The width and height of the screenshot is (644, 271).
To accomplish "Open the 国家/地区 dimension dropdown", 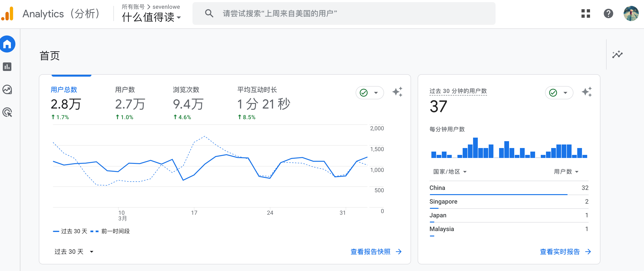I will click(x=450, y=172).
